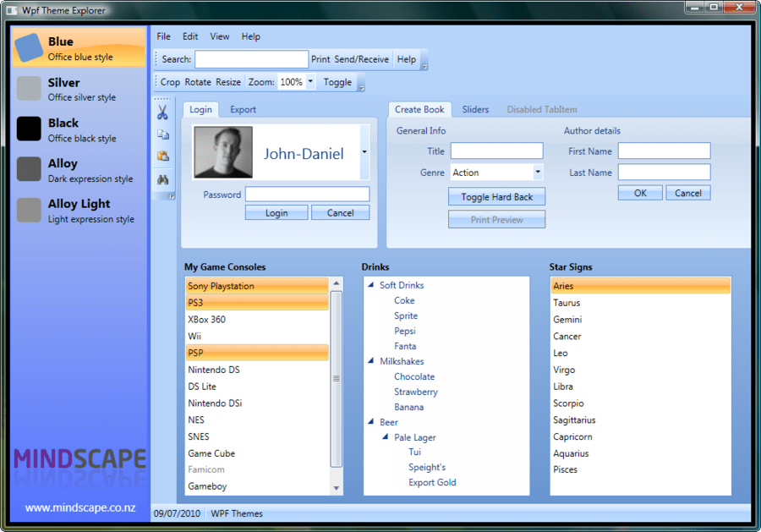Open the Genre combo box
This screenshot has width=761, height=532.
point(538,173)
